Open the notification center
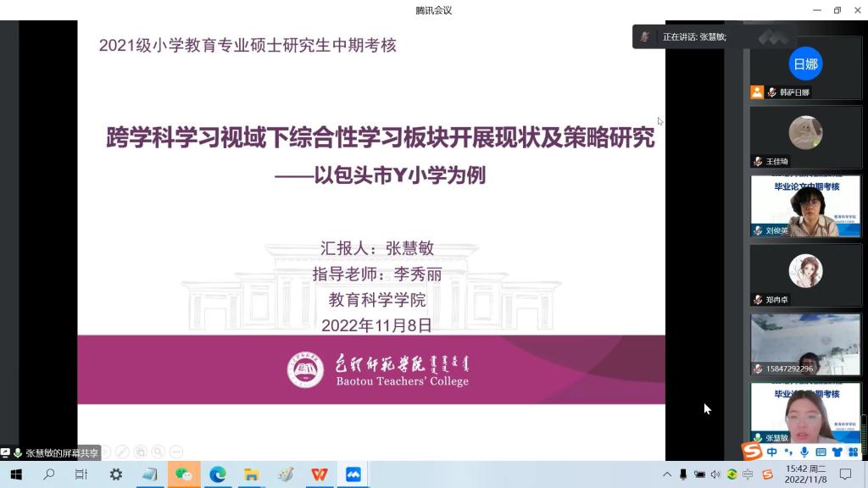The width and height of the screenshot is (868, 488). [845, 474]
